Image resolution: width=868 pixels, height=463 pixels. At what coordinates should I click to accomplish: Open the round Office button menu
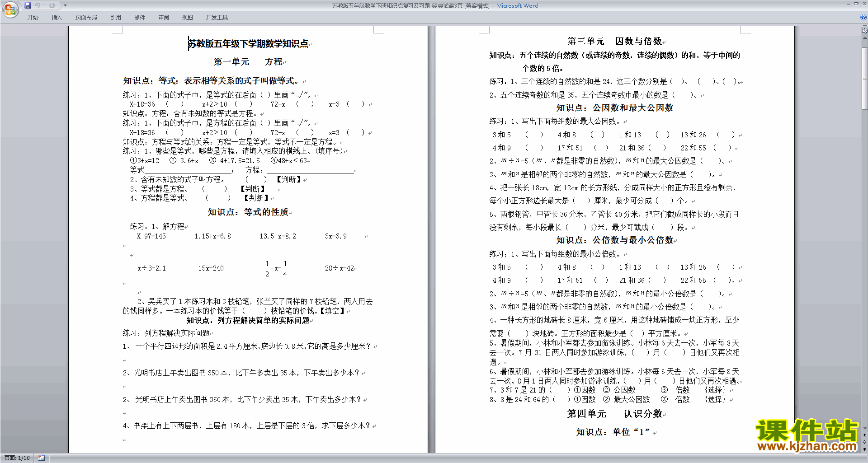pyautogui.click(x=10, y=9)
